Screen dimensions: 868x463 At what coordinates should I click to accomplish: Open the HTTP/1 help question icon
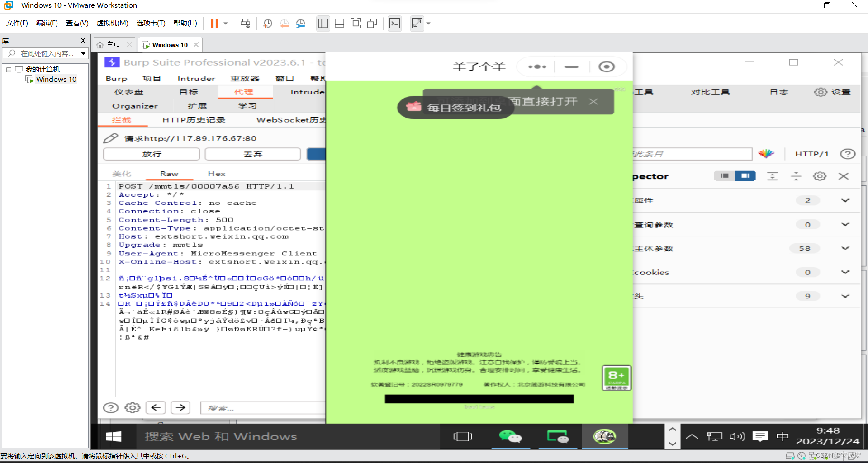point(848,154)
